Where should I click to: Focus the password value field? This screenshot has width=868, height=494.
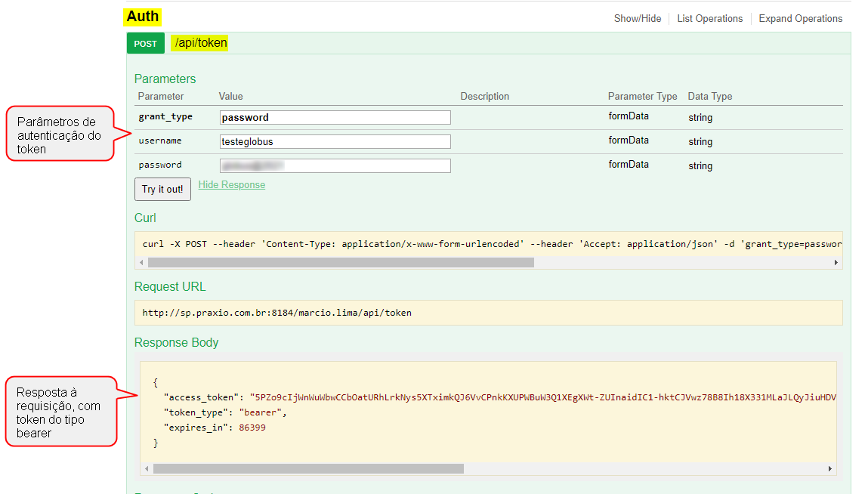pos(335,165)
